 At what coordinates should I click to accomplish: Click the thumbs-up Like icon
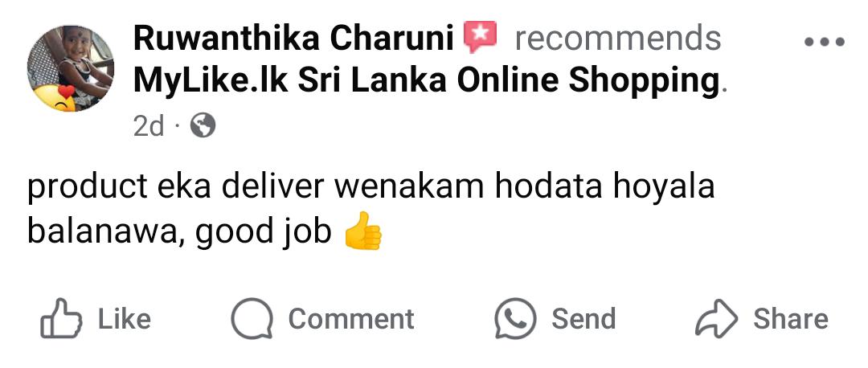pos(61,318)
